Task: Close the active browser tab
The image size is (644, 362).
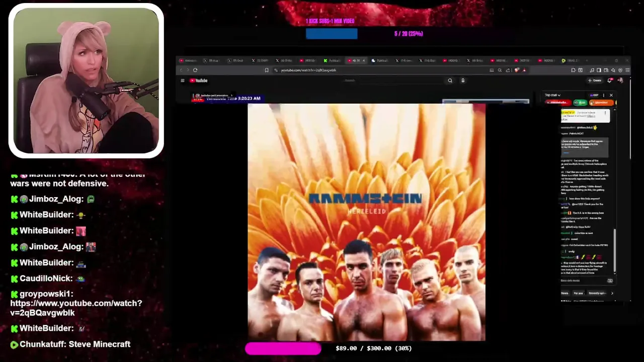Action: [x=364, y=60]
